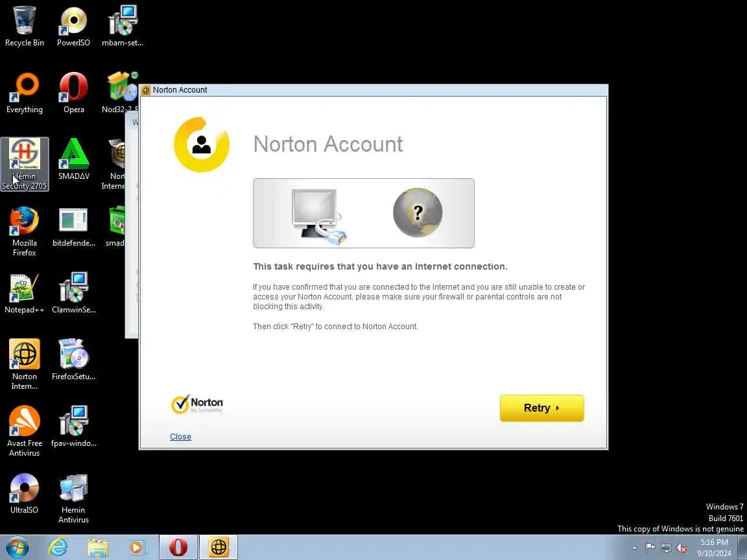The height and width of the screenshot is (560, 747).
Task: Open the Windows Start menu orb
Action: click(18, 547)
